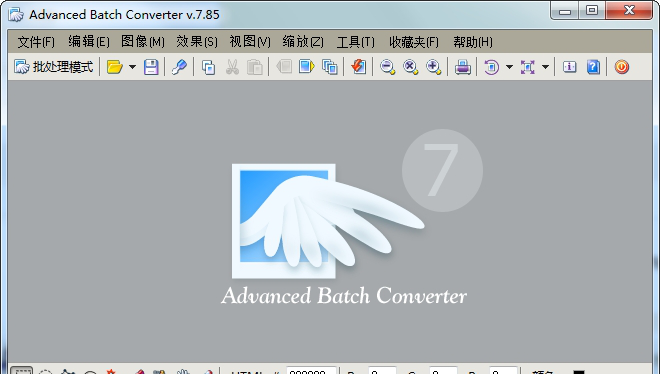The image size is (660, 388).
Task: Go to the previous image arrow icon
Action: point(284,66)
